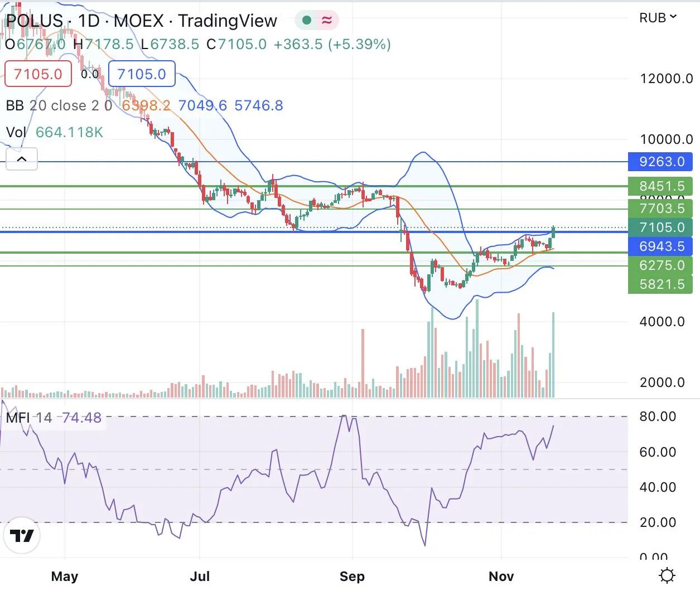Click the 8451.5 price level label
Image resolution: width=700 pixels, height=591 pixels.
click(660, 186)
